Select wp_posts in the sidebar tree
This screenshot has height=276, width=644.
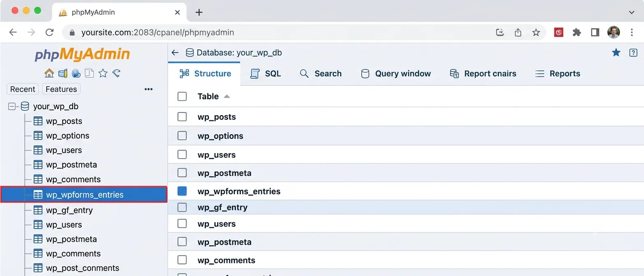point(64,121)
